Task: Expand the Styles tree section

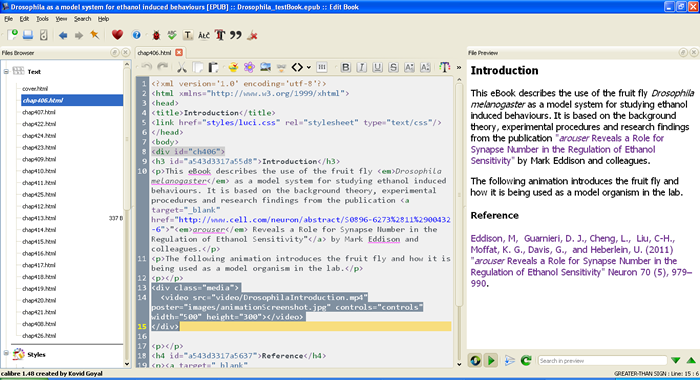Action: pos(6,353)
